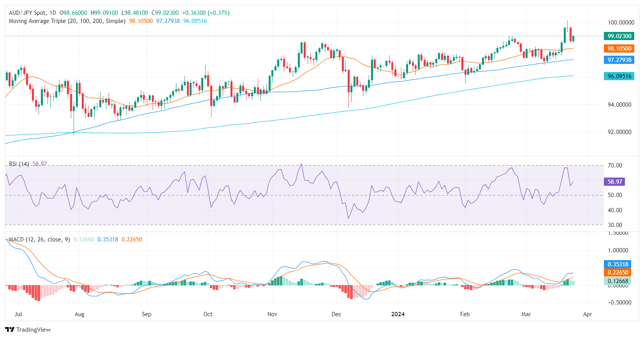The height and width of the screenshot is (338, 644).
Task: Click the 70.00 RSI overbought axis label
Action: pyautogui.click(x=615, y=165)
